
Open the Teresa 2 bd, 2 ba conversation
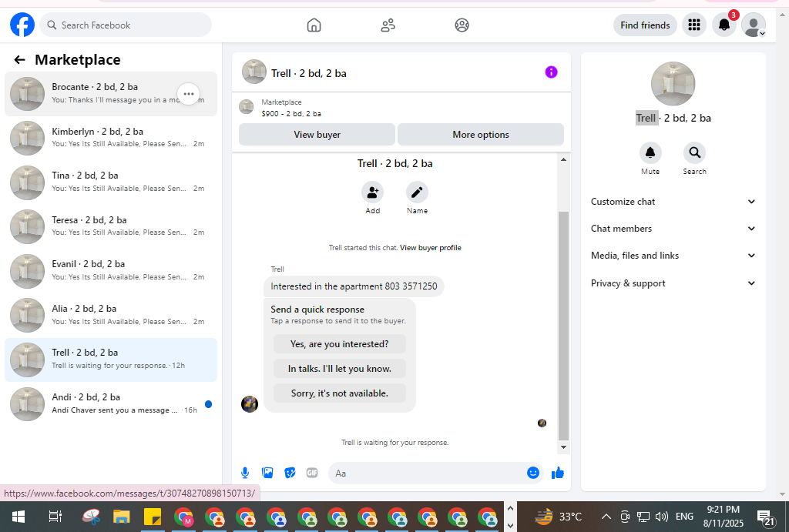[x=111, y=227]
